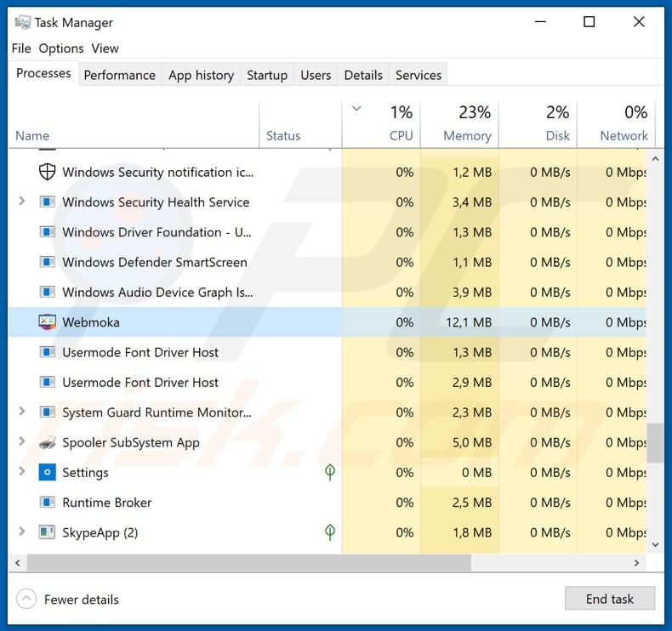Click the Windows Audio Device Graph icon
The width and height of the screenshot is (672, 631).
[47, 292]
